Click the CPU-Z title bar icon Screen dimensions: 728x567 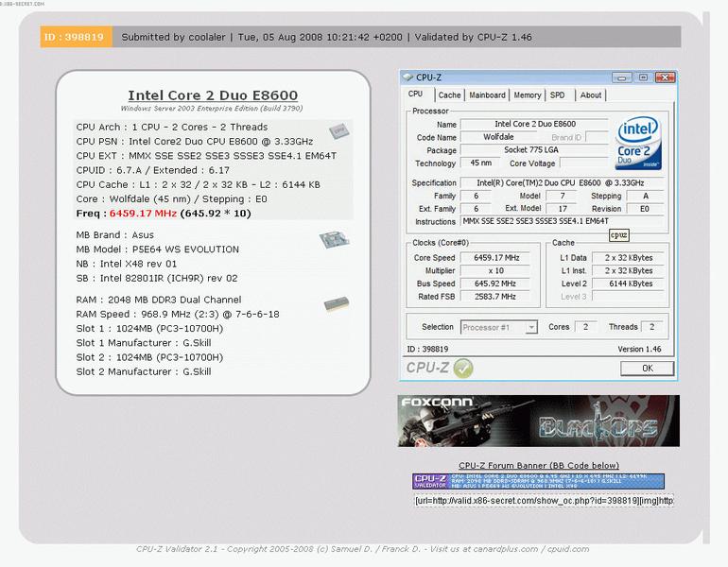407,77
